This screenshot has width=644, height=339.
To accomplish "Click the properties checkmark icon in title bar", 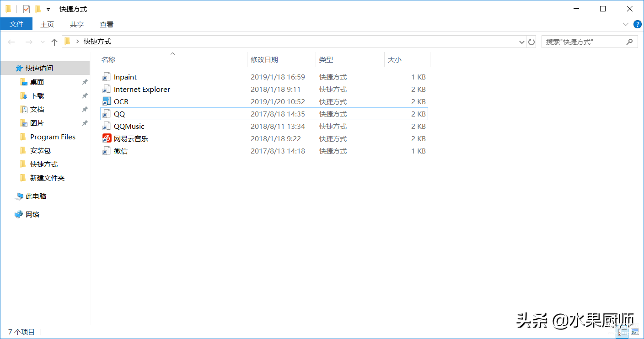I will (27, 9).
